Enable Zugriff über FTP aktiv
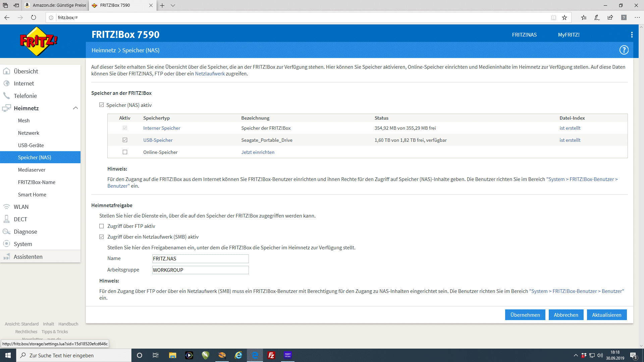Image resolution: width=644 pixels, height=362 pixels. [102, 226]
